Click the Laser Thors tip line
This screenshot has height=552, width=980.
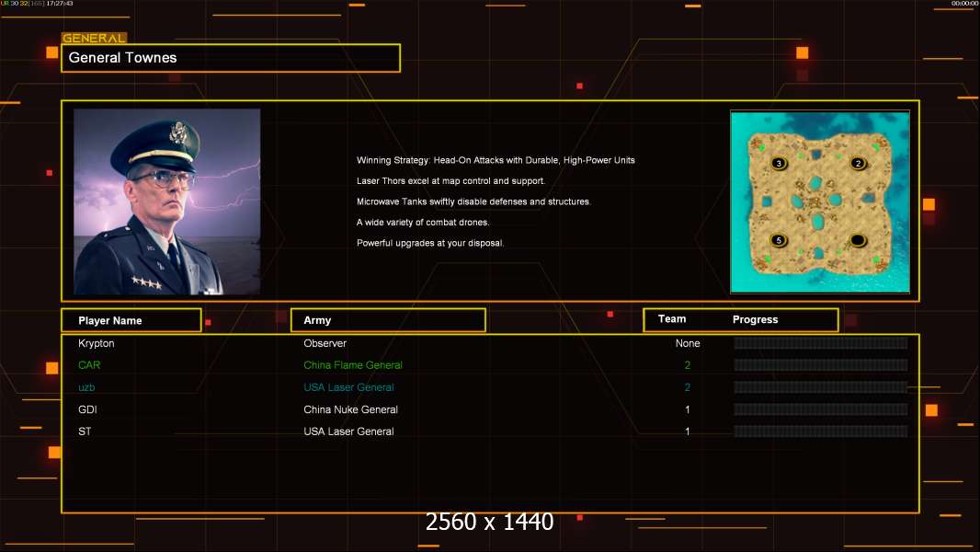pyautogui.click(x=450, y=181)
